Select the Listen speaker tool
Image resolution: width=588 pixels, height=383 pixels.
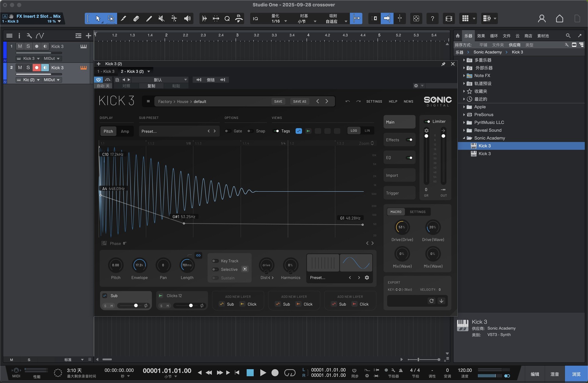click(x=187, y=19)
